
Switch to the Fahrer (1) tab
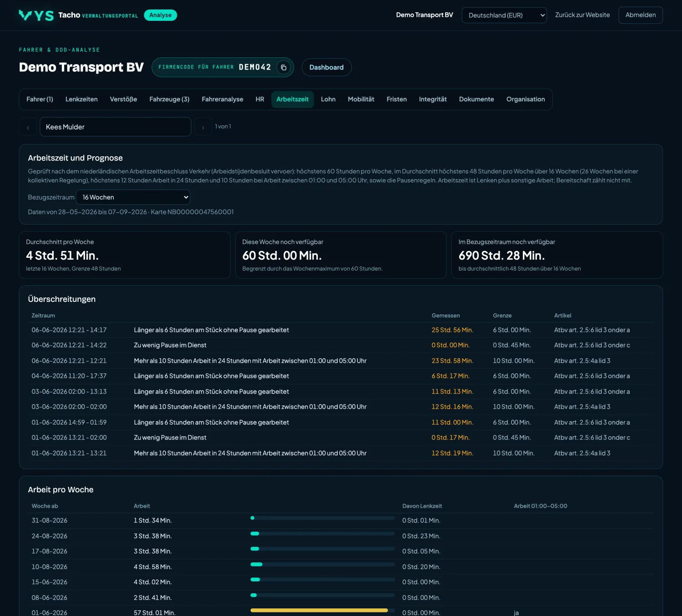(x=40, y=99)
